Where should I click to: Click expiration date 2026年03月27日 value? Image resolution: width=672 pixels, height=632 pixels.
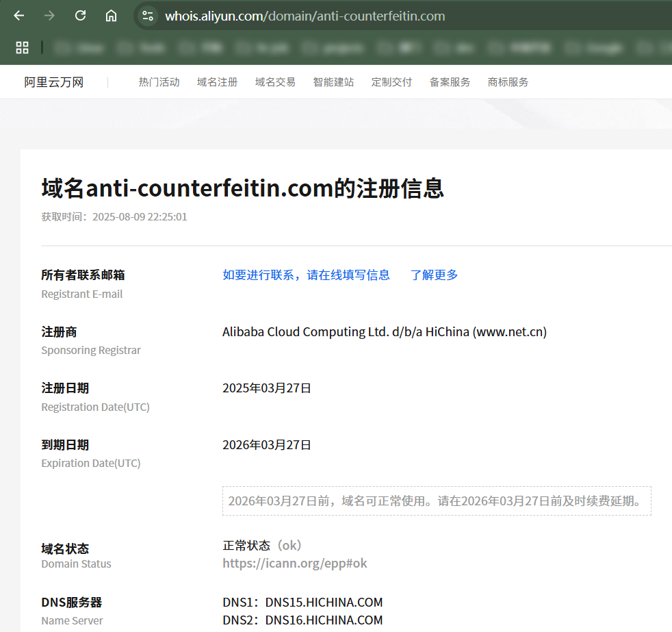267,444
